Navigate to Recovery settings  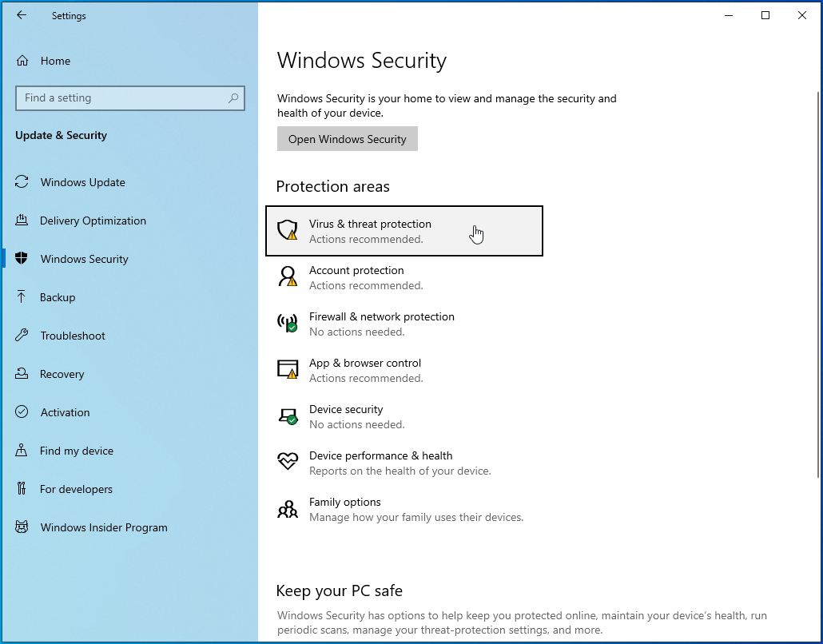tap(62, 374)
